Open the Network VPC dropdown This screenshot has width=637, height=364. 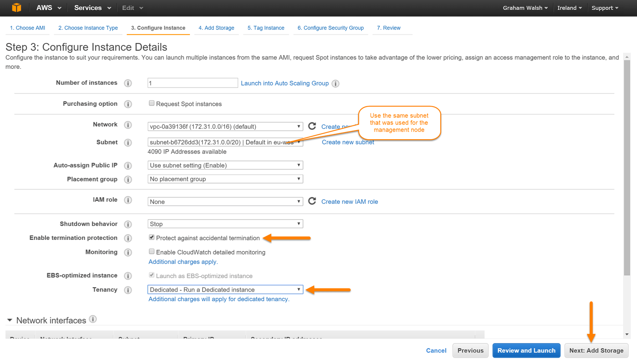pyautogui.click(x=225, y=127)
